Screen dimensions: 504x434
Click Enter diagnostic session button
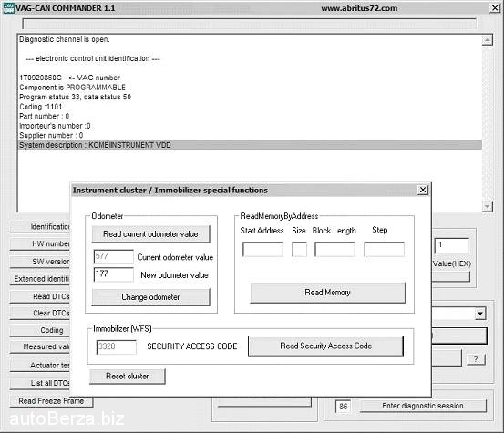[423, 406]
